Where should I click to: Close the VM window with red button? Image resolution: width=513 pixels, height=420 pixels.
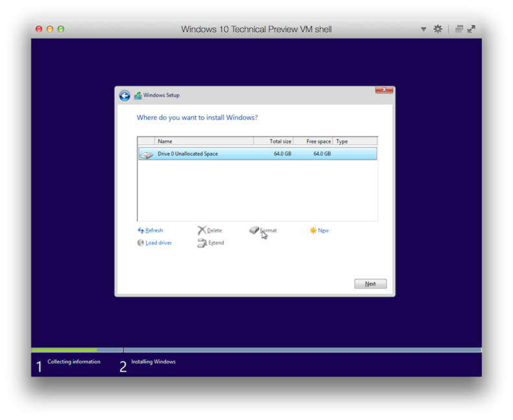(x=39, y=29)
